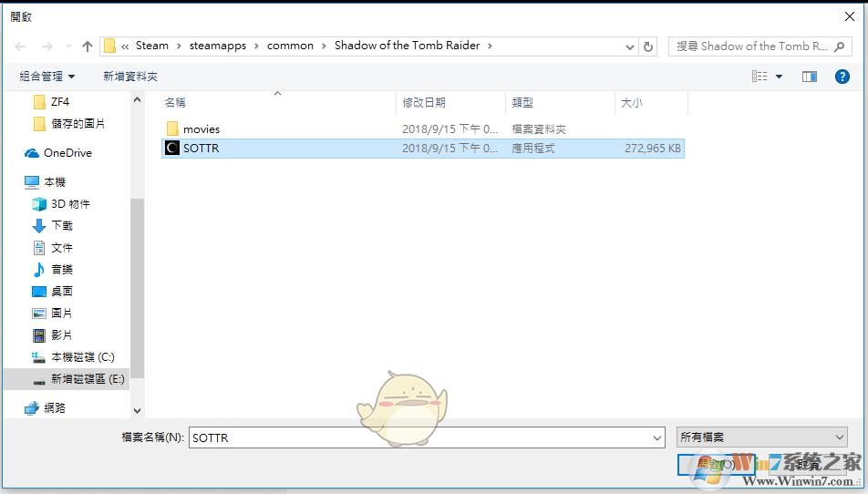Open Help with the question mark icon
The width and height of the screenshot is (868, 494).
(x=842, y=77)
